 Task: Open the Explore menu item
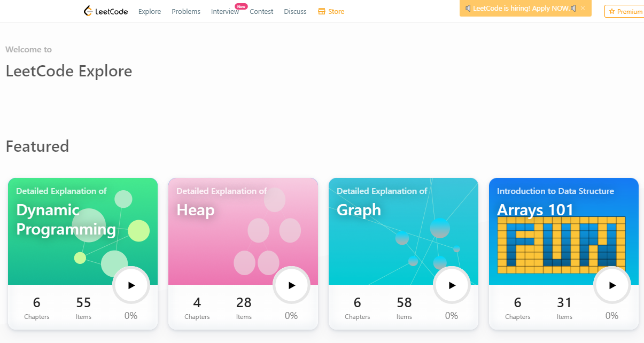[150, 12]
